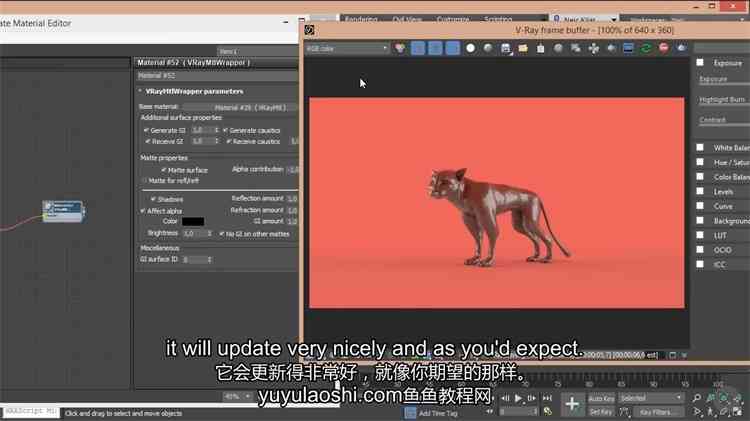Open the RGB color channel dropdown
The image size is (750, 421).
[347, 48]
